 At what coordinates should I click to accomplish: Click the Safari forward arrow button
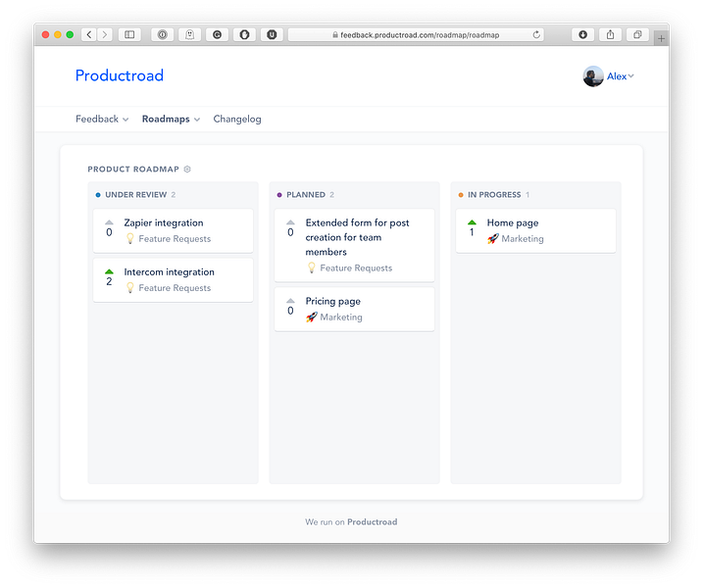105,34
